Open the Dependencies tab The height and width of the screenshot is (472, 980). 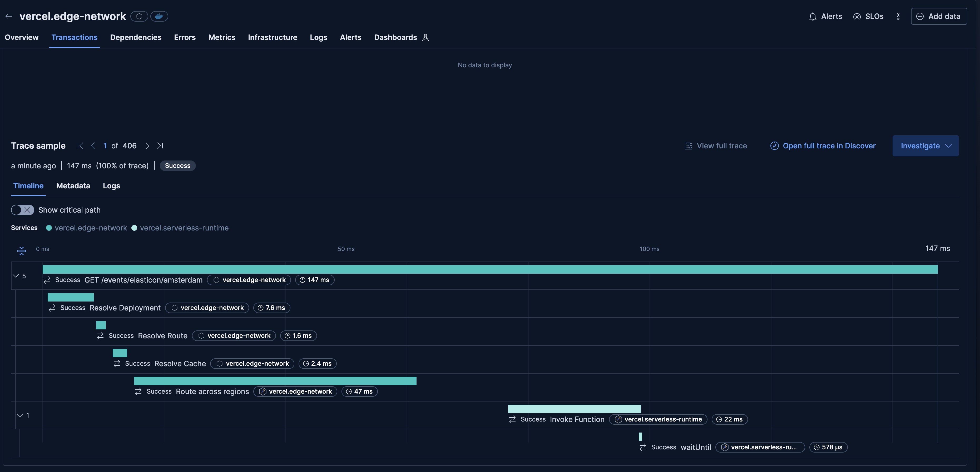(136, 38)
